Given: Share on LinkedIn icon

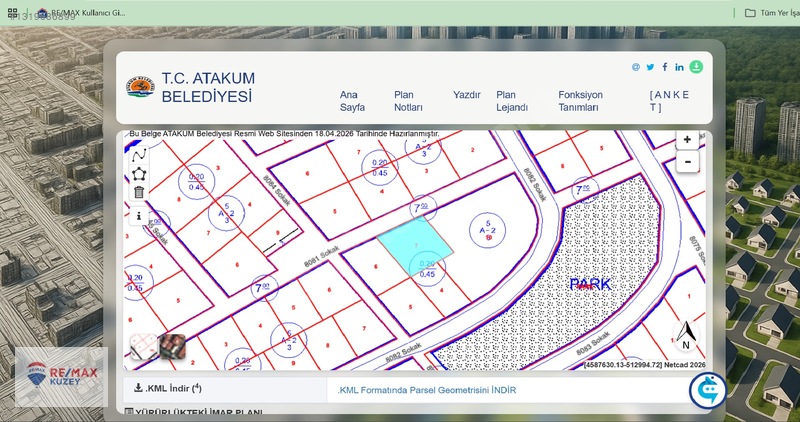Looking at the screenshot, I should click(x=679, y=67).
